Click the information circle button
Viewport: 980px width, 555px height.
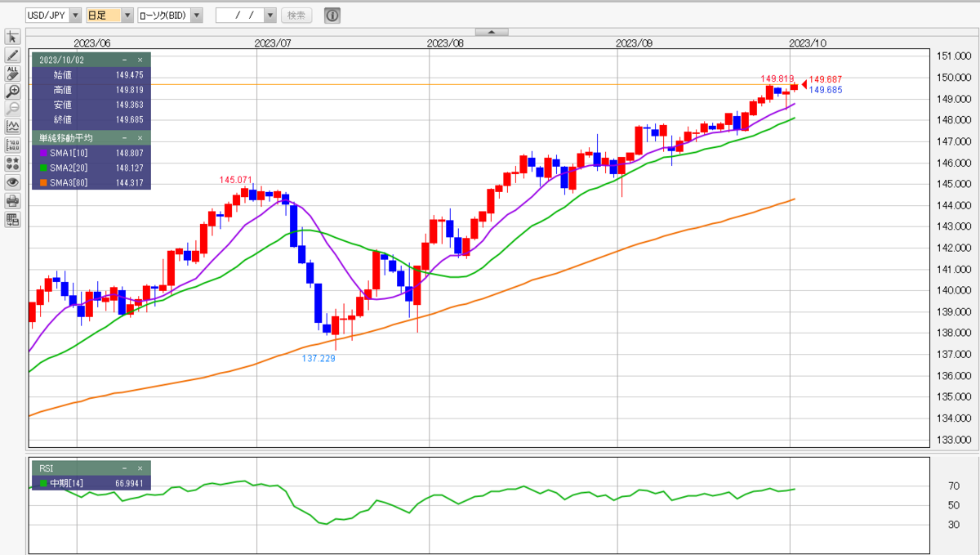click(332, 16)
